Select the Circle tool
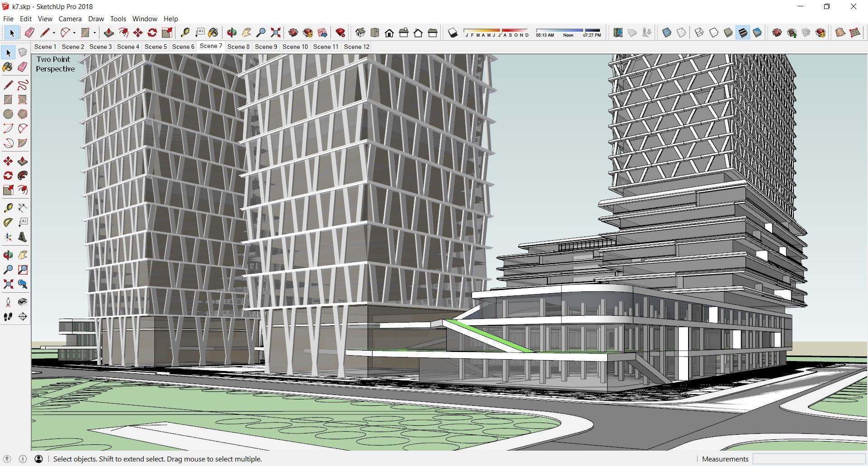The height and width of the screenshot is (466, 868). coord(8,114)
